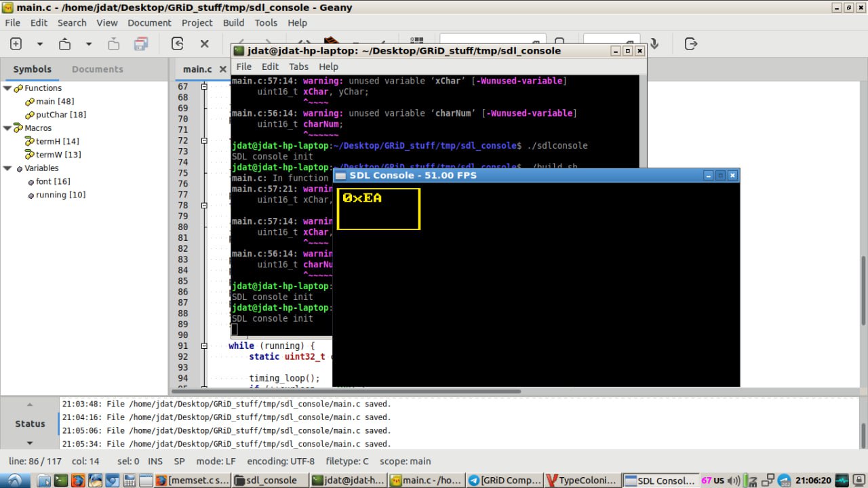Image resolution: width=868 pixels, height=488 pixels.
Task: Click the New file toolbar icon
Action: [16, 44]
